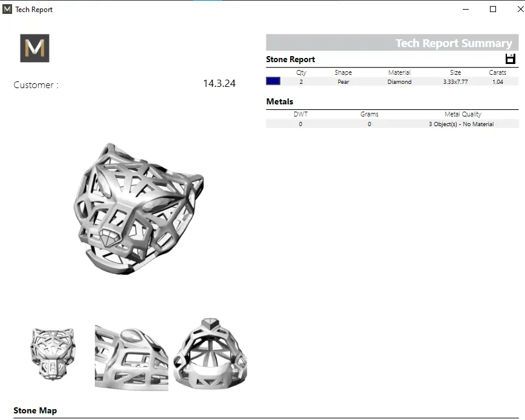Viewport: 525px width, 420px height.
Task: Close the Tech Report window
Action: [x=520, y=9]
